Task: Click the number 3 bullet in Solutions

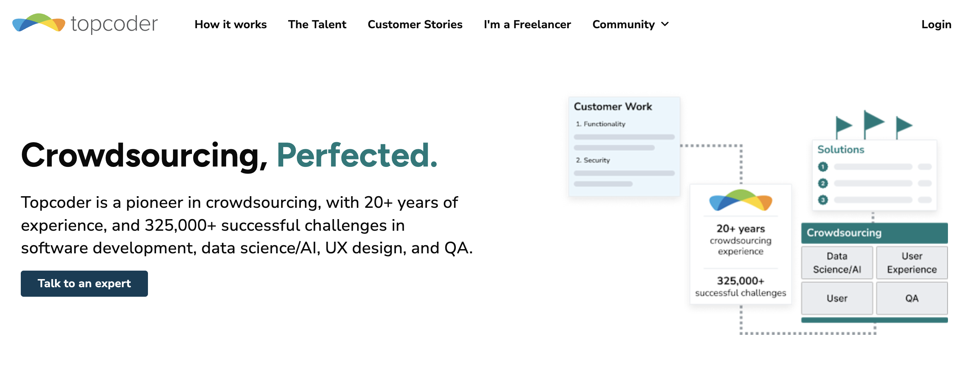Action: click(x=823, y=200)
